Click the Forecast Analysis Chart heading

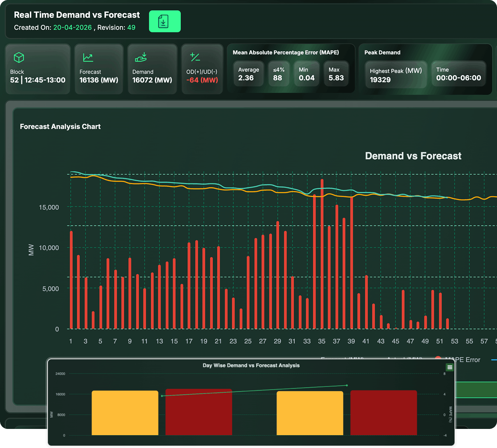60,126
